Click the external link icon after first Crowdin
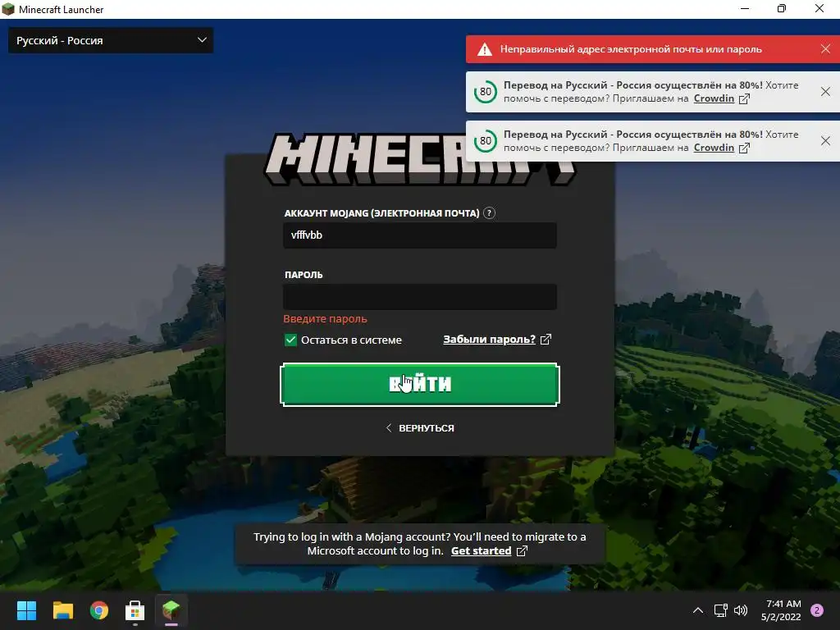The width and height of the screenshot is (840, 630). (744, 99)
